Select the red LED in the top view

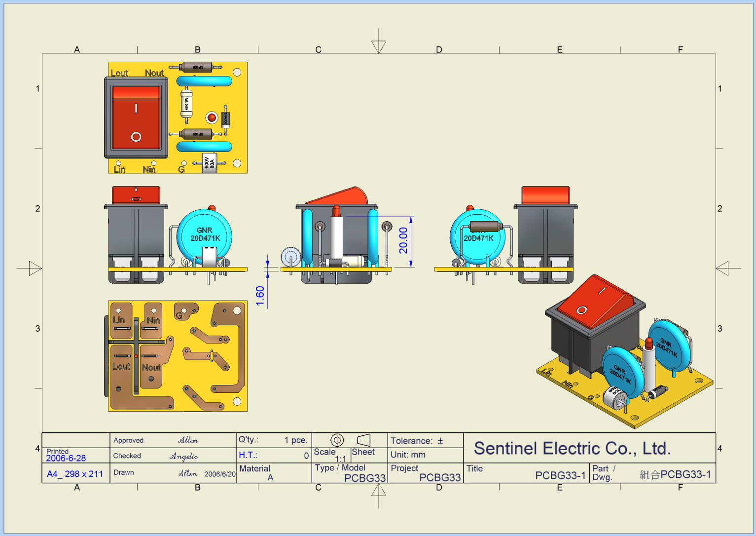pyautogui.click(x=212, y=117)
